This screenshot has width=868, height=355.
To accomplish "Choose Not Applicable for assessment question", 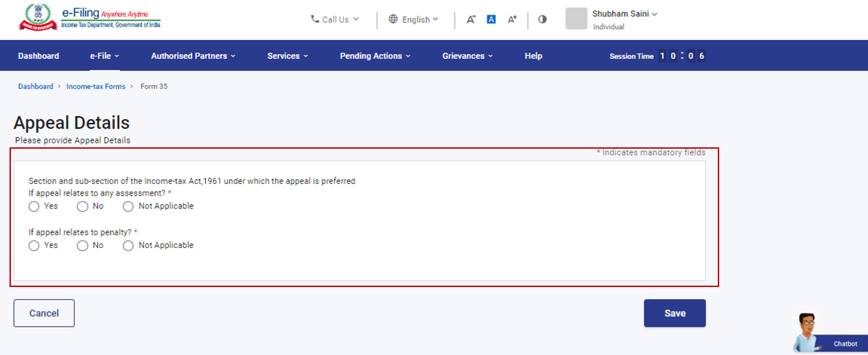I will (x=128, y=207).
